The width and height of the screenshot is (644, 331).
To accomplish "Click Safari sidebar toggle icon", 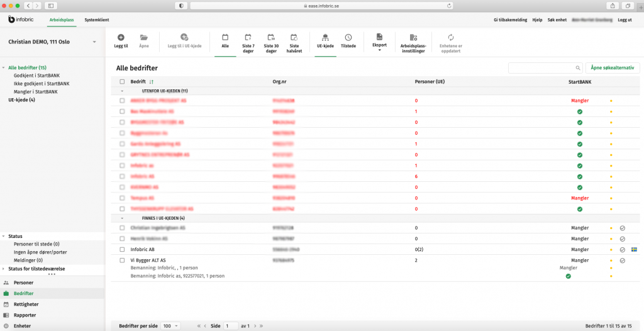I will pos(50,6).
